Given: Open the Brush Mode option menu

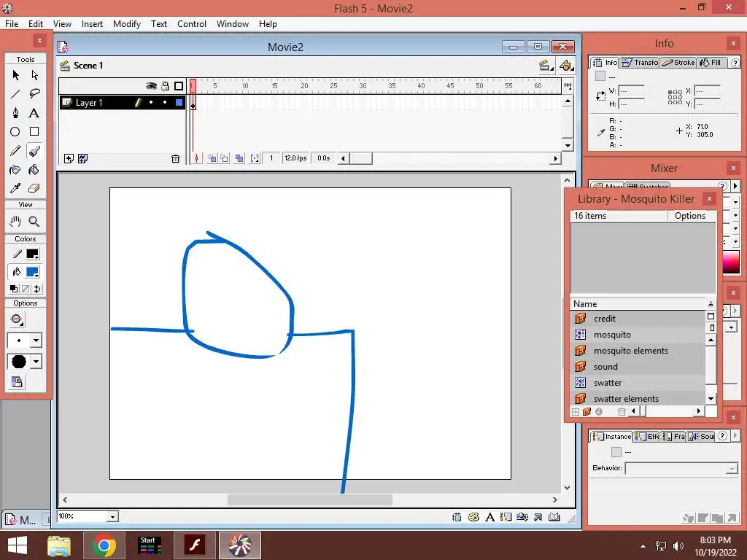Looking at the screenshot, I should point(17,319).
